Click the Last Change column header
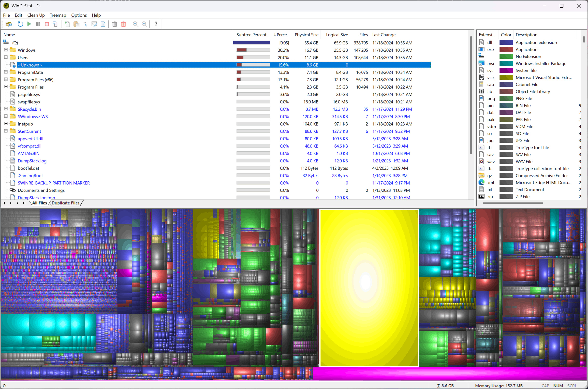 coord(383,35)
